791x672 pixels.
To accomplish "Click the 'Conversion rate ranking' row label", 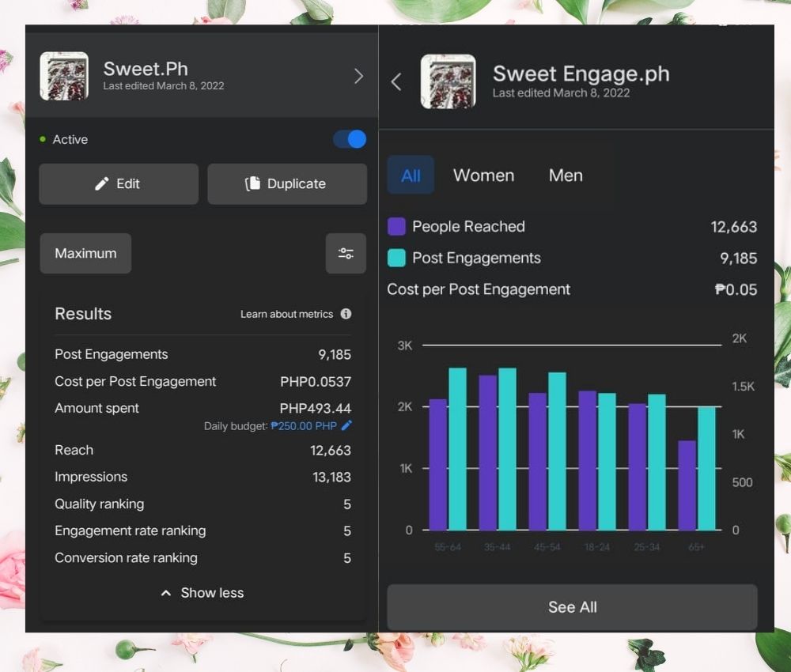I will [x=126, y=558].
